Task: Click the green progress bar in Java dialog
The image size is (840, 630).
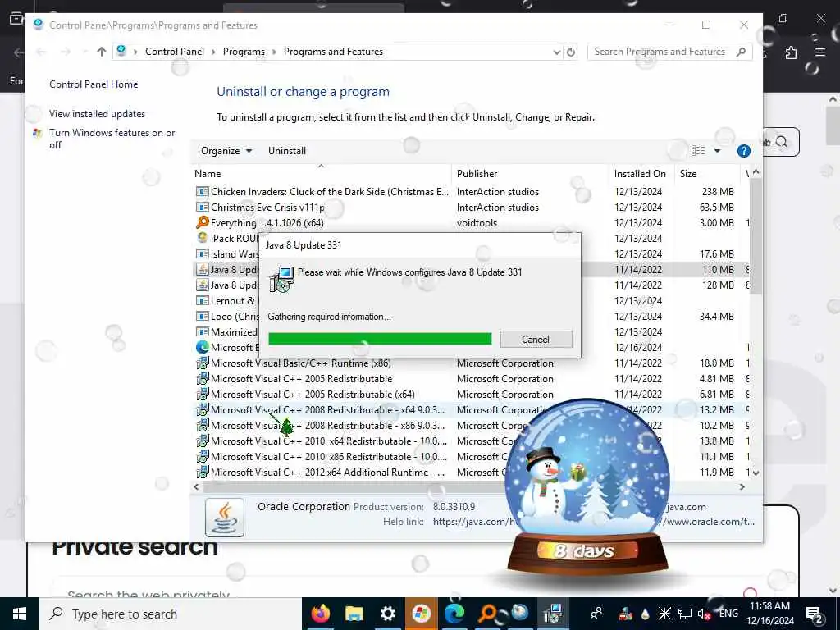Action: [x=380, y=339]
